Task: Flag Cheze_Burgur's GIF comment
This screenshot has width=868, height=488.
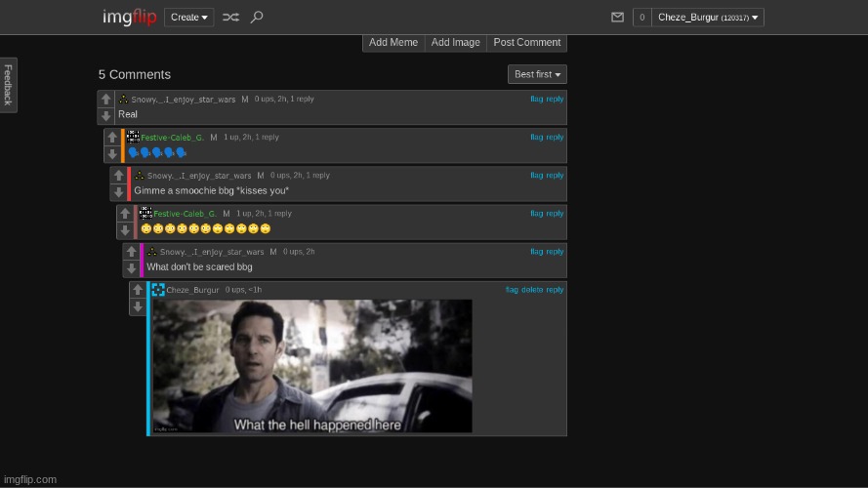Action: click(x=512, y=290)
